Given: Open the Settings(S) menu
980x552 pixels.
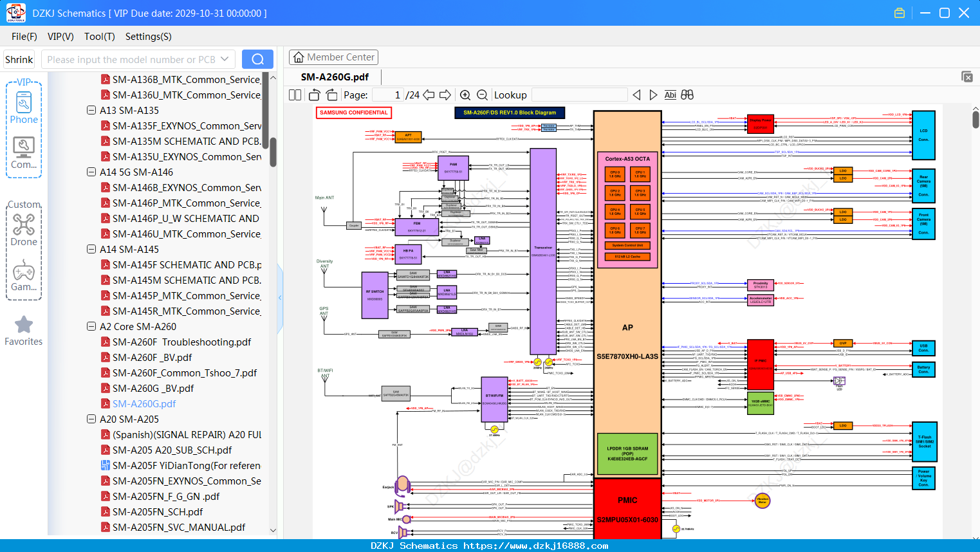Looking at the screenshot, I should click(149, 37).
